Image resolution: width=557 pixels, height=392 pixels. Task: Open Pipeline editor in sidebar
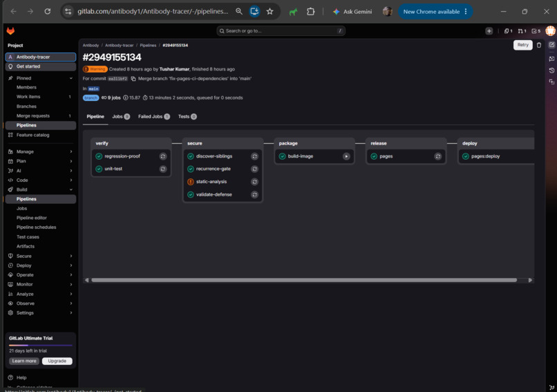tap(31, 218)
